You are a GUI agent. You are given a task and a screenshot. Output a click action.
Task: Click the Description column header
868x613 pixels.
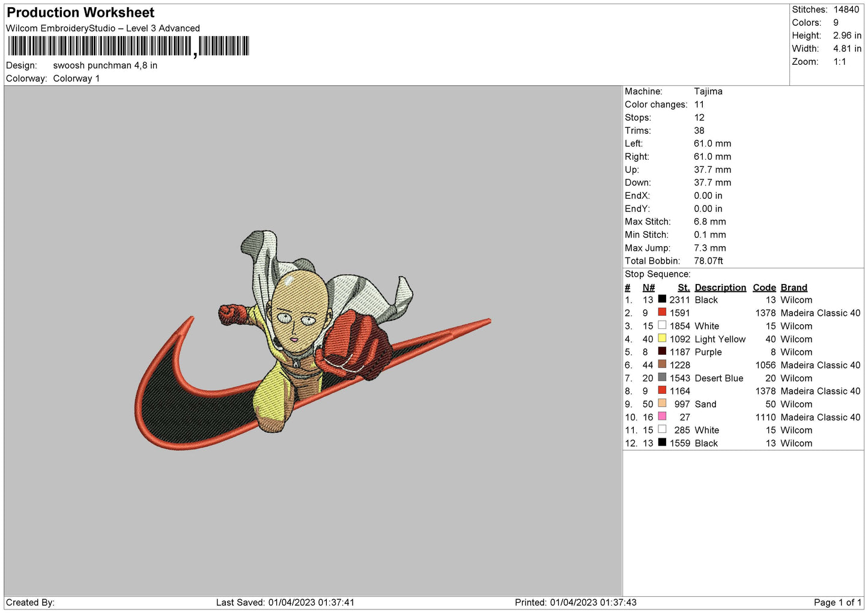click(x=720, y=288)
